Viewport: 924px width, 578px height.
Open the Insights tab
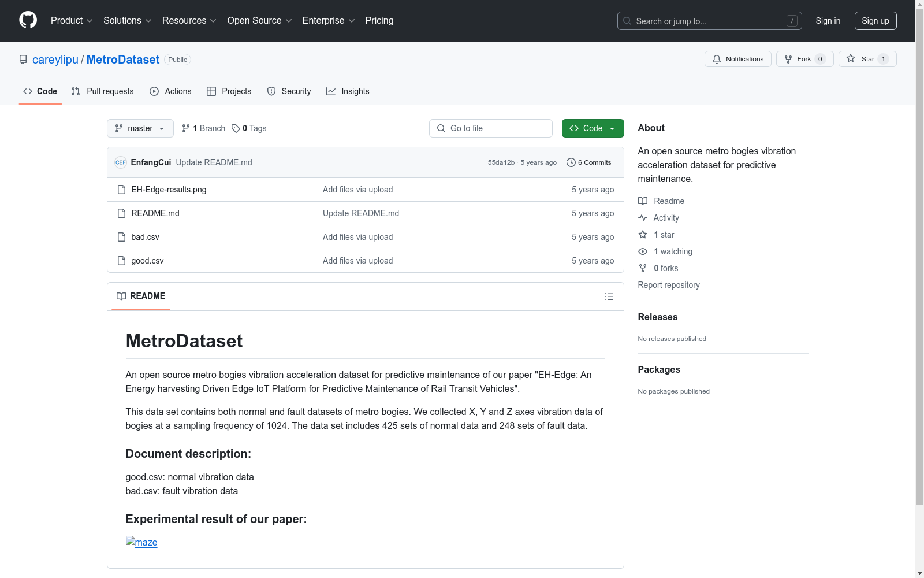coord(348,91)
